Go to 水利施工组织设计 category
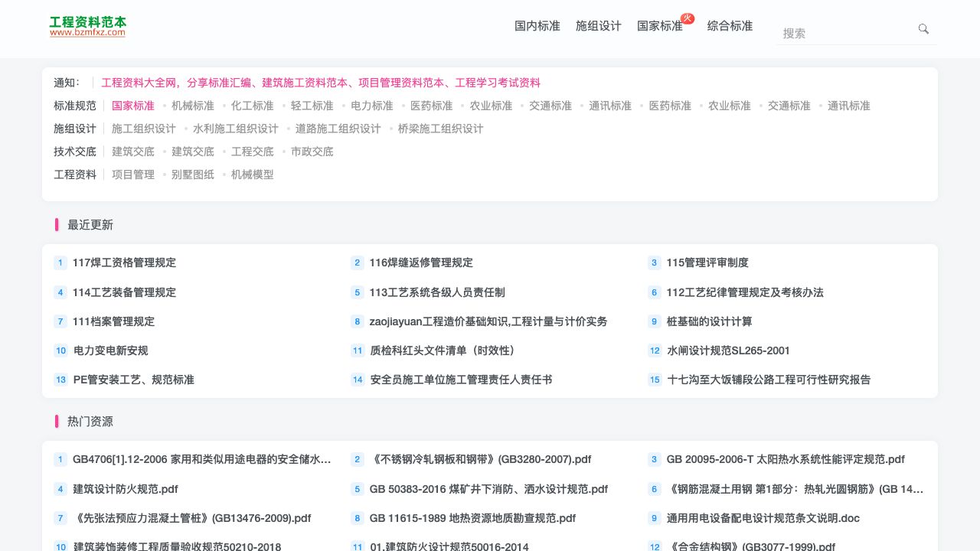980x551 pixels. click(x=236, y=129)
